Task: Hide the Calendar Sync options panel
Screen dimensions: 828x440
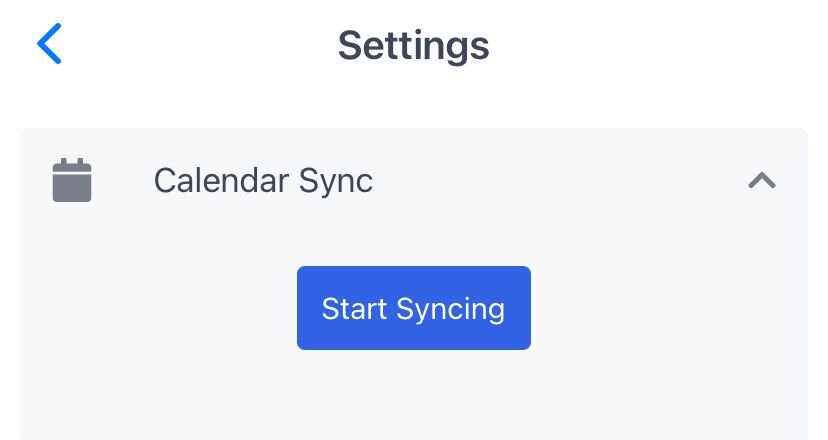Action: 761,181
